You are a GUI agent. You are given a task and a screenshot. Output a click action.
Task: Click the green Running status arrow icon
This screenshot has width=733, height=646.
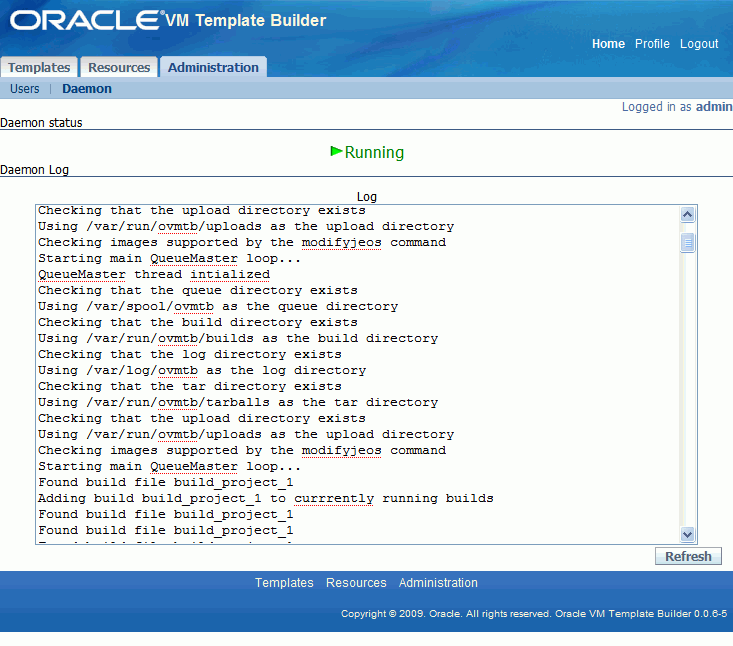point(336,151)
